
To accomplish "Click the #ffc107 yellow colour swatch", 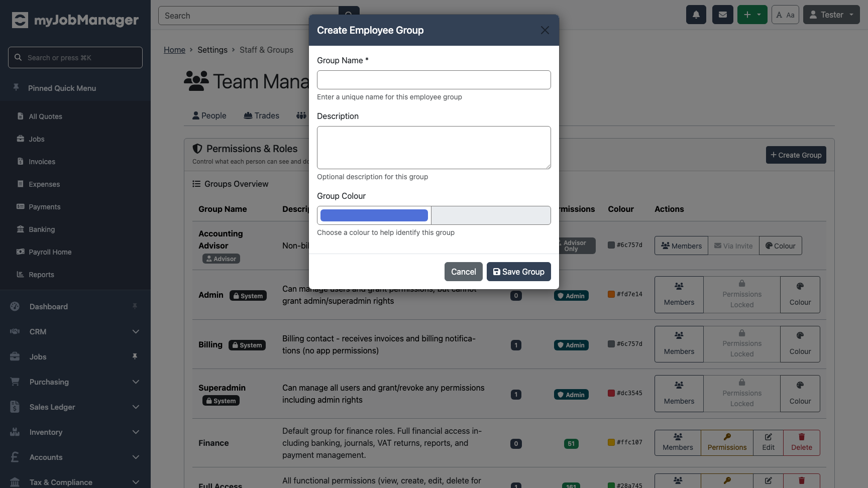I will coord(611,442).
